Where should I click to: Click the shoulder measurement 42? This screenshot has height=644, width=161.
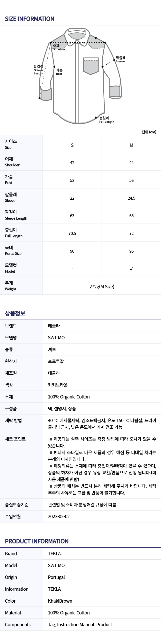pos(72,163)
